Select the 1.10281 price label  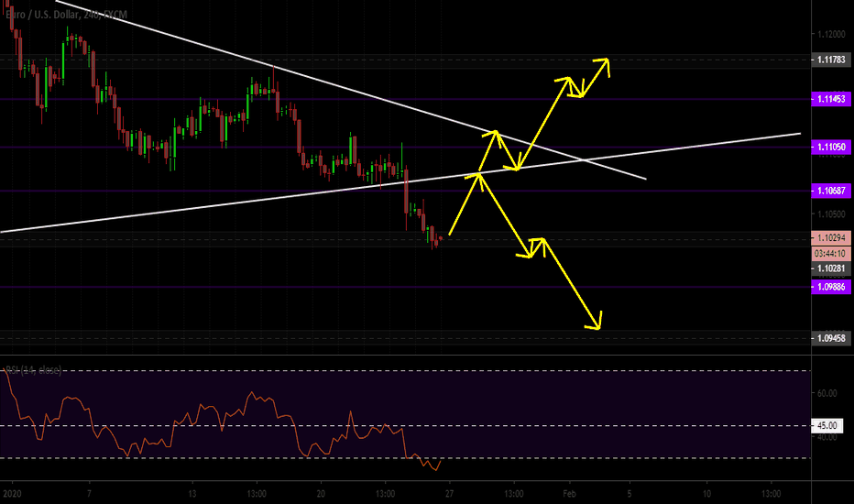(x=831, y=268)
